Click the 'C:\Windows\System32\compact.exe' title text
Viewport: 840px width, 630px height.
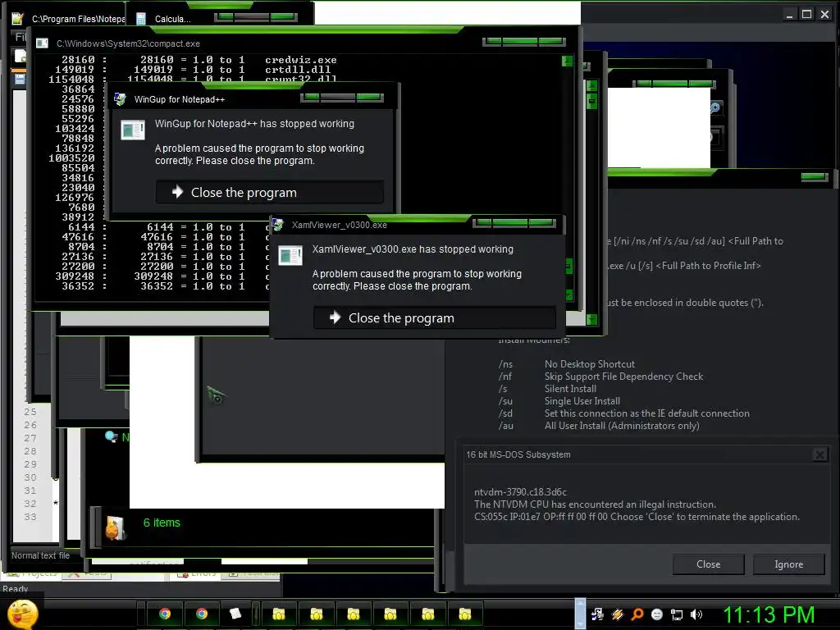129,43
